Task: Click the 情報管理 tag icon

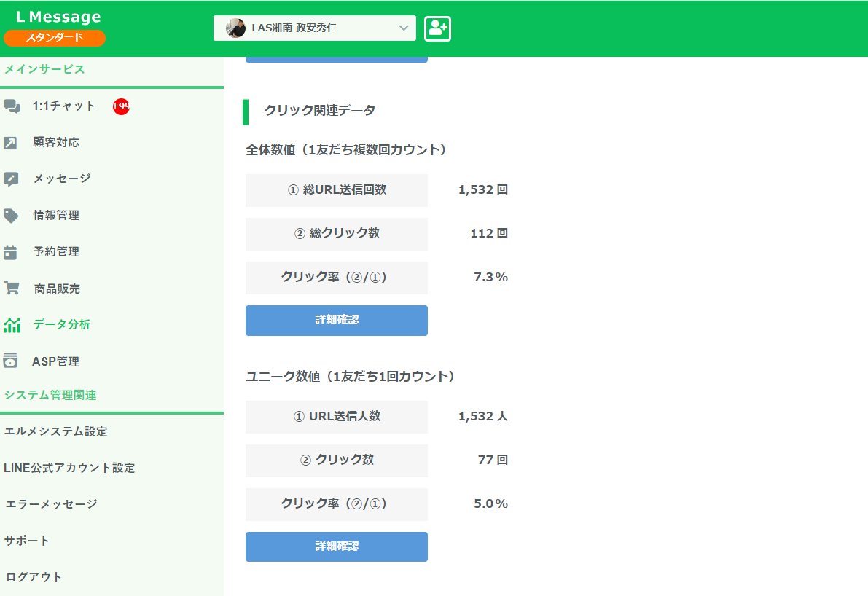Action: point(11,216)
